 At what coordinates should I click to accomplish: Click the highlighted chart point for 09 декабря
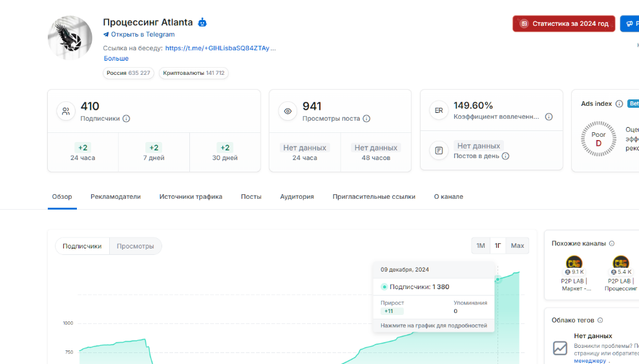pos(498,279)
